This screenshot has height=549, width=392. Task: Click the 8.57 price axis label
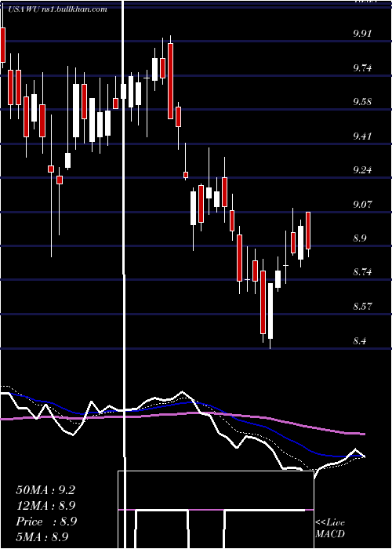coord(362,307)
